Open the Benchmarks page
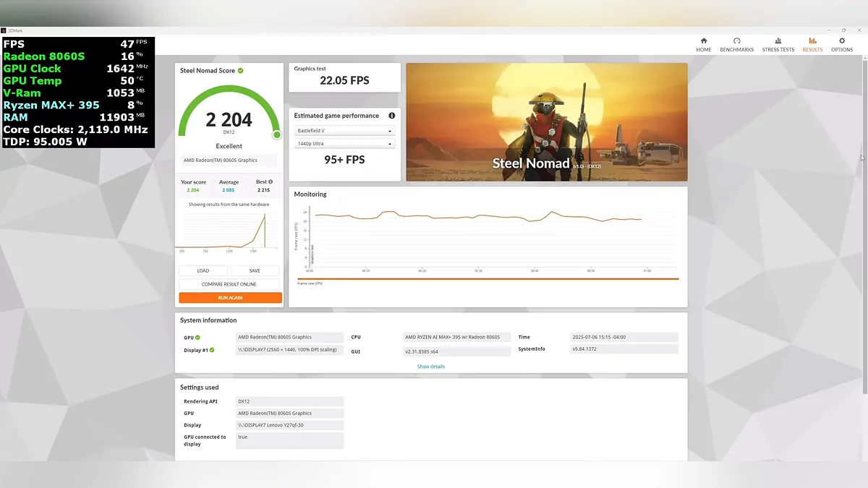The height and width of the screenshot is (488, 868). point(736,45)
